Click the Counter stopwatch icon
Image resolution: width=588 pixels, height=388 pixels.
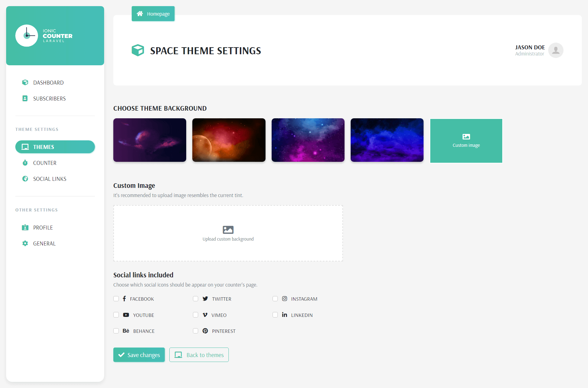[25, 163]
